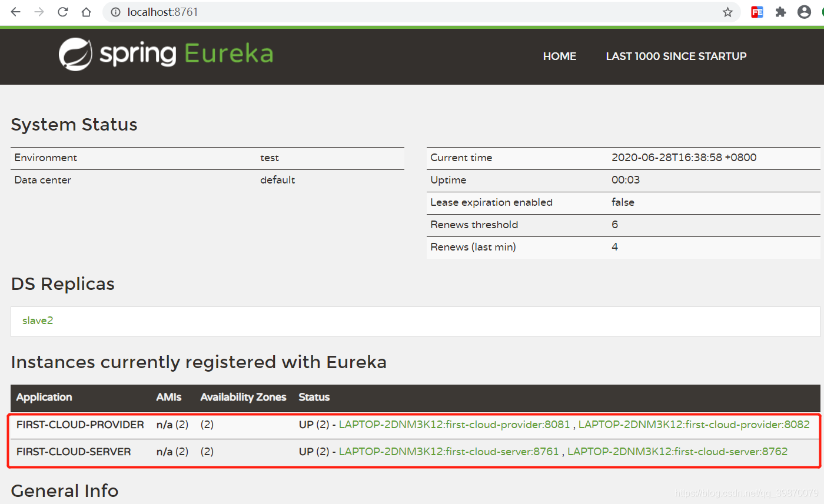This screenshot has width=824, height=504.
Task: Click the Application column header
Action: (44, 398)
